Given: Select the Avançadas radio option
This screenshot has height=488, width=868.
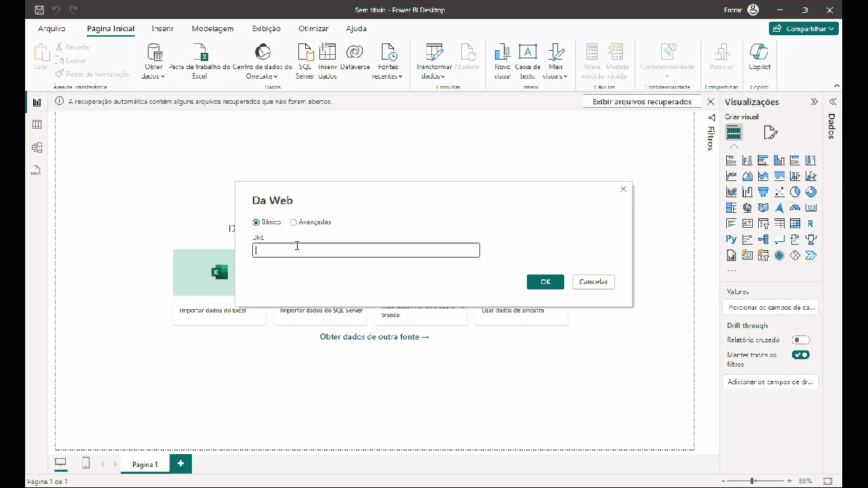Looking at the screenshot, I should (x=311, y=222).
